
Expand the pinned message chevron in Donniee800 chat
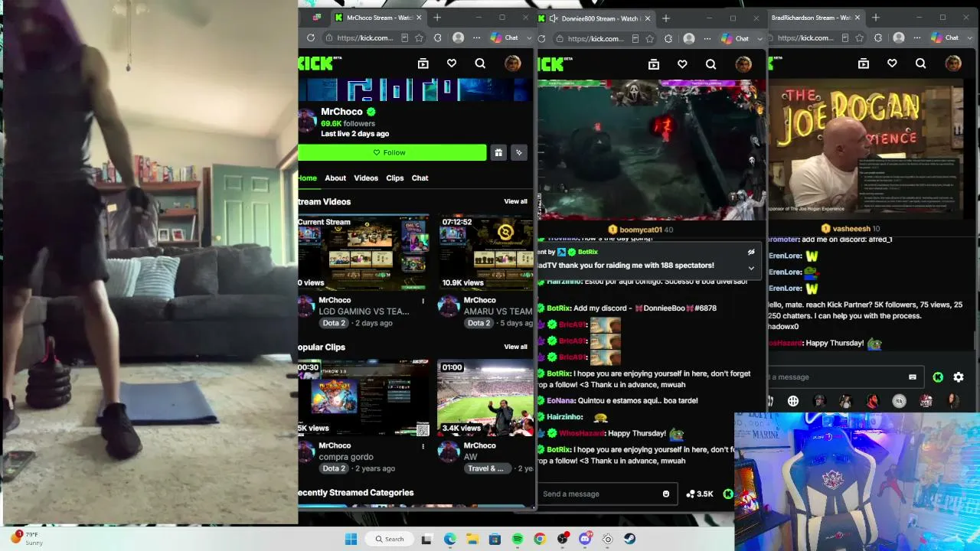pos(751,268)
